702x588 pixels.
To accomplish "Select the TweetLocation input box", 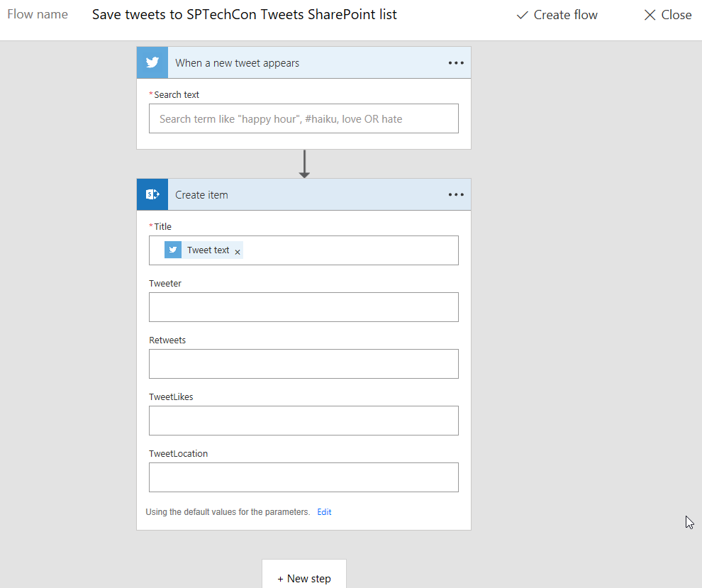I will 303,477.
